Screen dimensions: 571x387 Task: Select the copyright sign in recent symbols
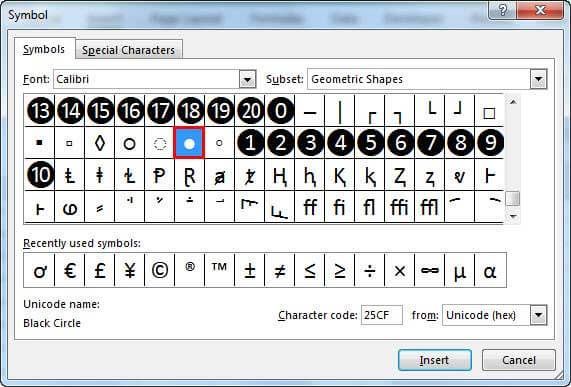click(x=160, y=270)
